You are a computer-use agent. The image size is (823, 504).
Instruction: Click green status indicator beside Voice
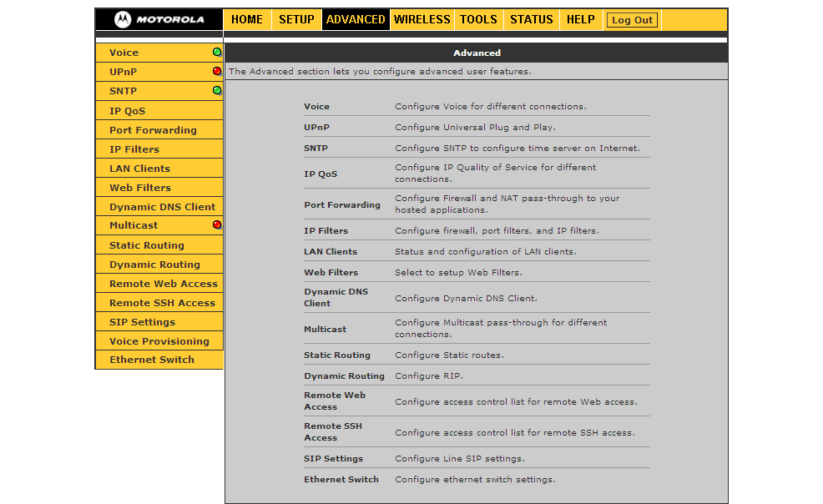pos(217,53)
